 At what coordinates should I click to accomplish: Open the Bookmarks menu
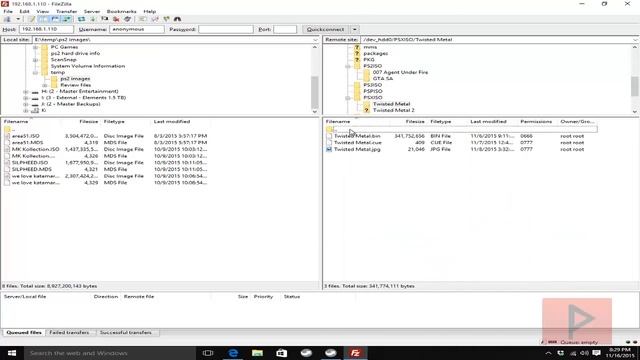(122, 11)
